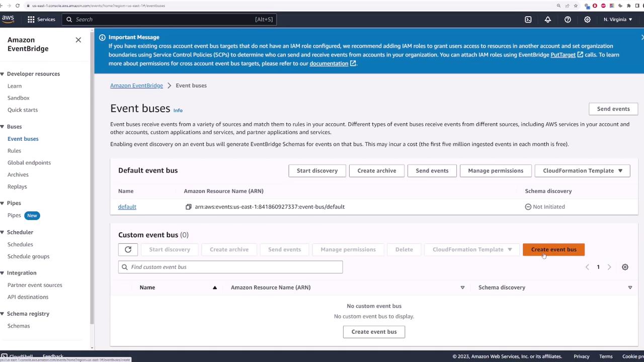Open the help question mark menu
644x362 pixels.
pos(568,19)
